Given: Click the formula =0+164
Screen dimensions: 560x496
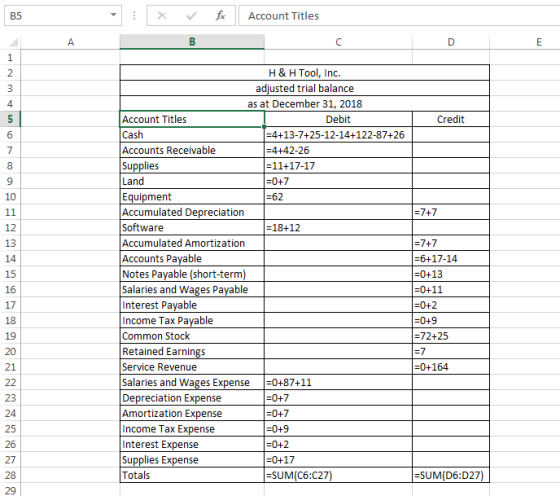Looking at the screenshot, I should pos(451,367).
